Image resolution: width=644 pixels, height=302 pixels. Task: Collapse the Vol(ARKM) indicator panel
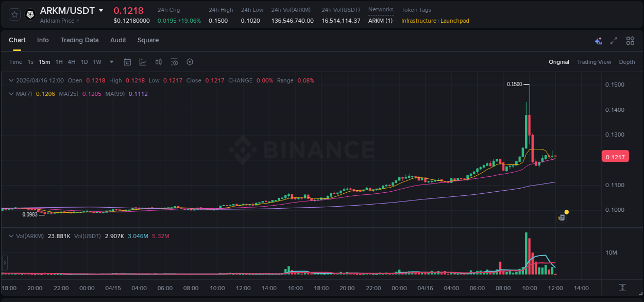point(11,236)
